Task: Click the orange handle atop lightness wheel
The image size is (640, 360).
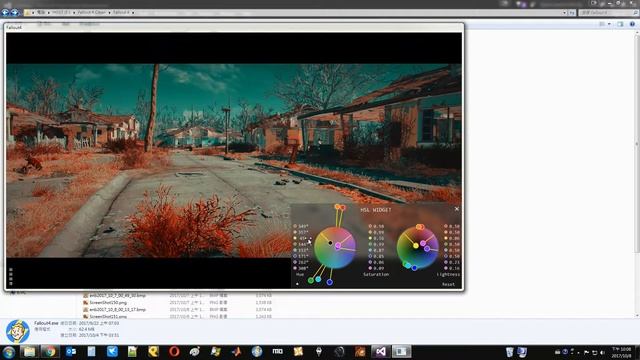Action: click(420, 227)
